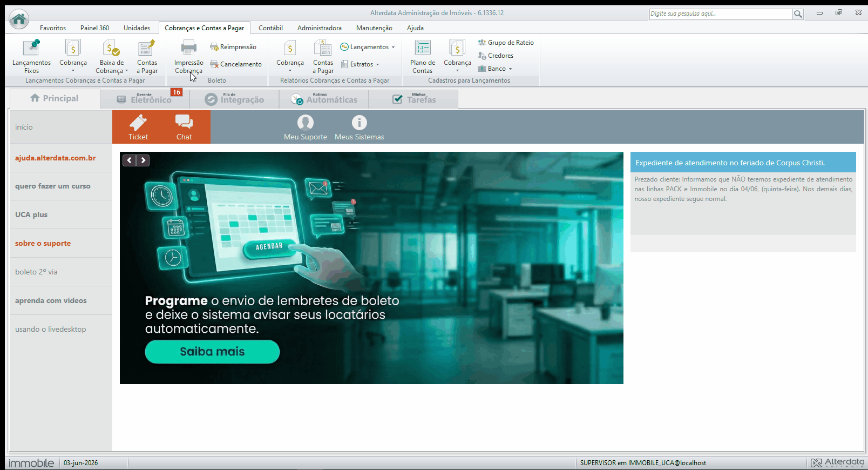Click the Impressão Cobrança printer icon
Screen dimensions: 868x470
click(x=188, y=48)
